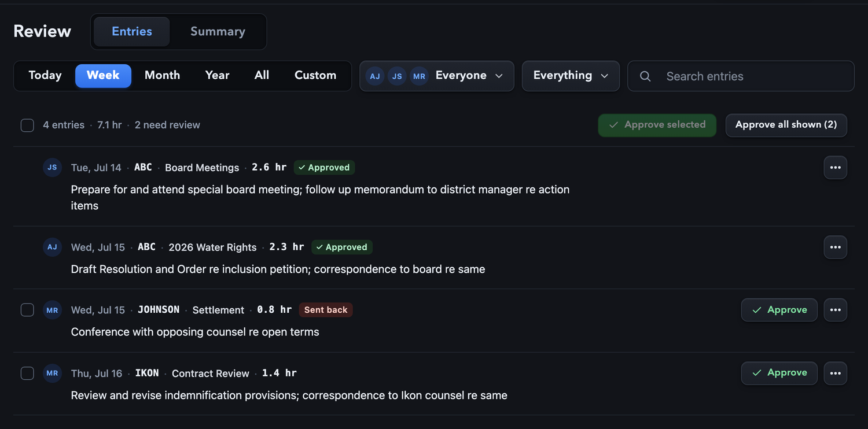Open the Everything filter dropdown
The image size is (868, 429).
click(x=571, y=76)
